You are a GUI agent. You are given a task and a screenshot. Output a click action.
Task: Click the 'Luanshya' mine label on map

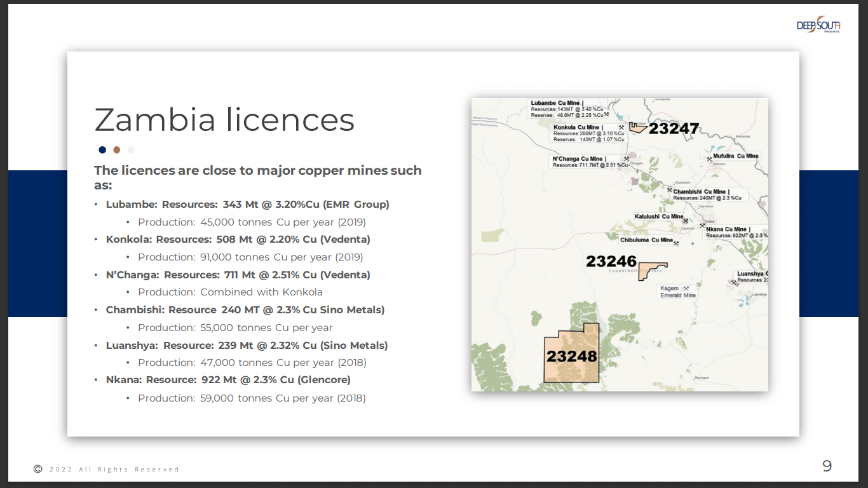[752, 274]
